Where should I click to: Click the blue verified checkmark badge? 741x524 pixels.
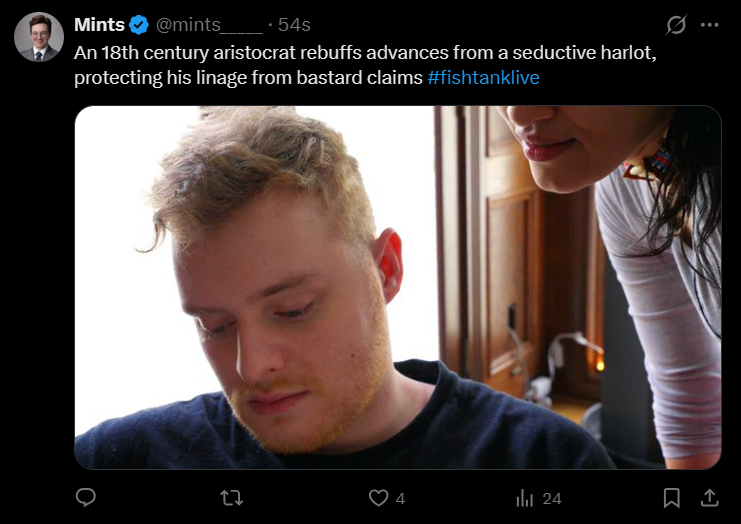[x=139, y=25]
